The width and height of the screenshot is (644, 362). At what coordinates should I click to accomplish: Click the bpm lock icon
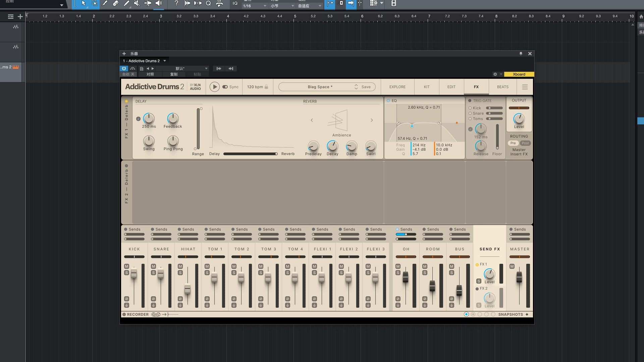[266, 87]
